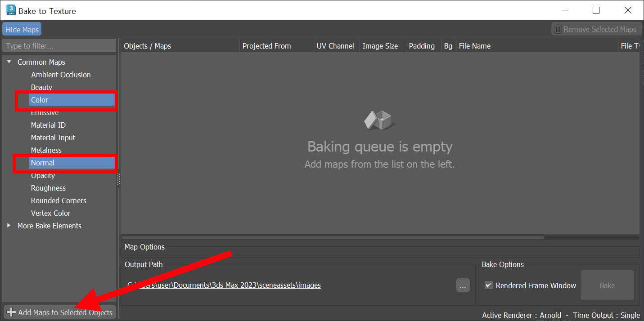
Task: Select the Rounded Corners map
Action: (59, 201)
